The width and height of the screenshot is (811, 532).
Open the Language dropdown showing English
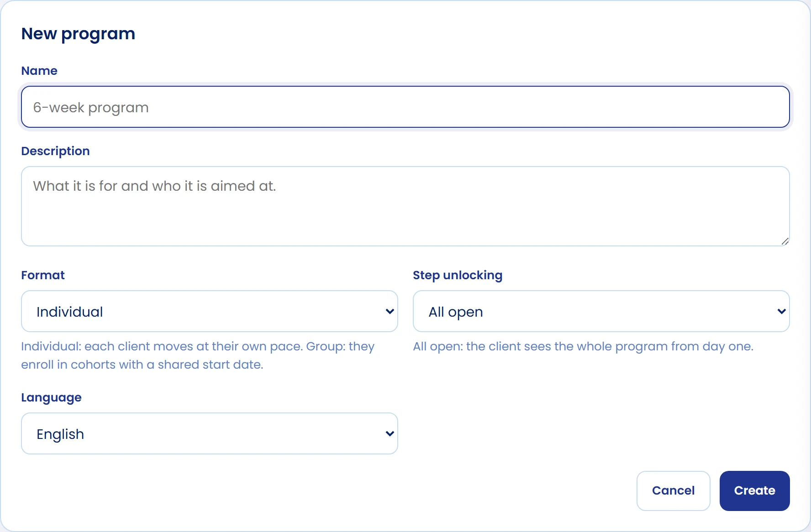(x=210, y=433)
